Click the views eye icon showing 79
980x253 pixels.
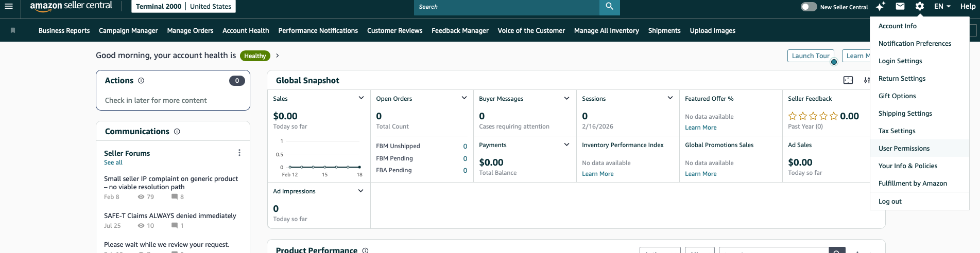point(141,197)
